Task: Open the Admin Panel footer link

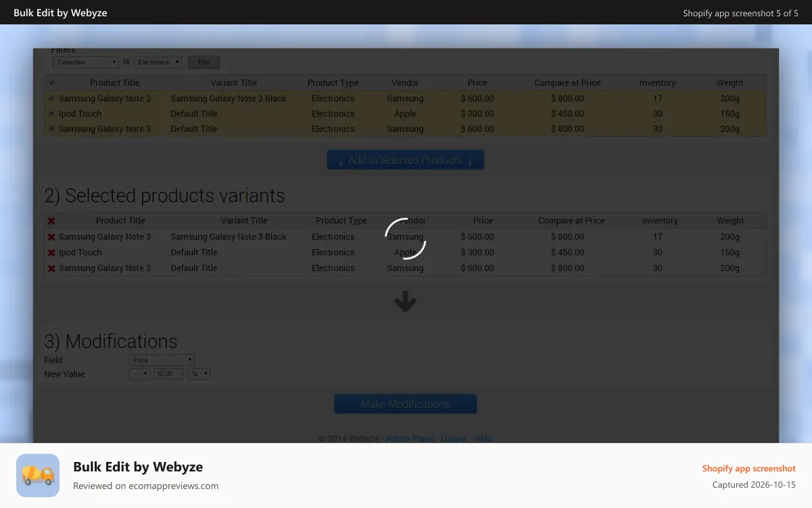Action: [410, 438]
